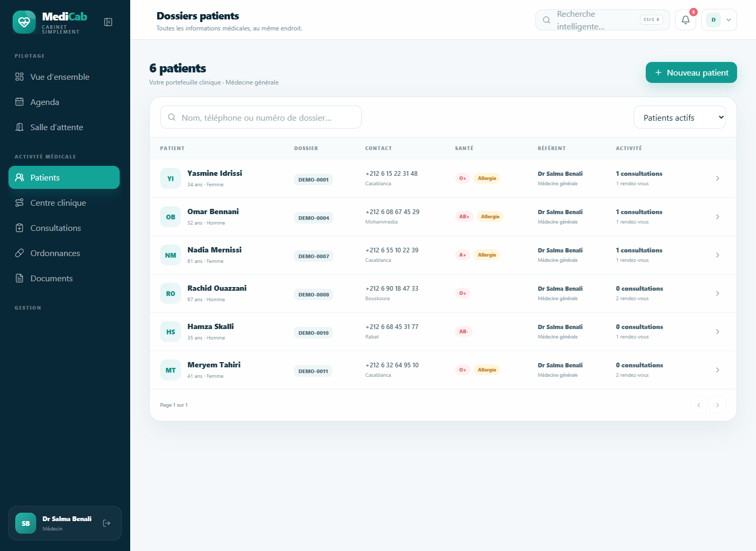Viewport: 756px width, 551px height.
Task: Focus the Recherche intelligente search box
Action: click(603, 20)
